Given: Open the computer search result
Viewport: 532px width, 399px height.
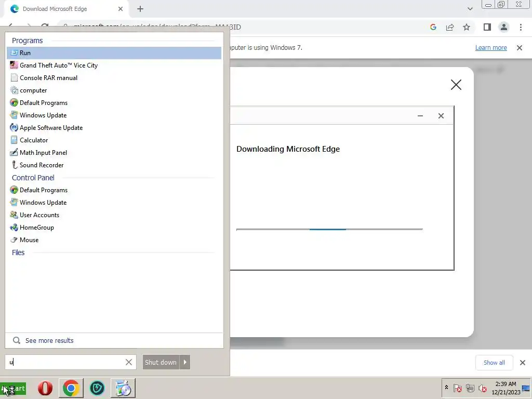Looking at the screenshot, I should (x=114, y=90).
